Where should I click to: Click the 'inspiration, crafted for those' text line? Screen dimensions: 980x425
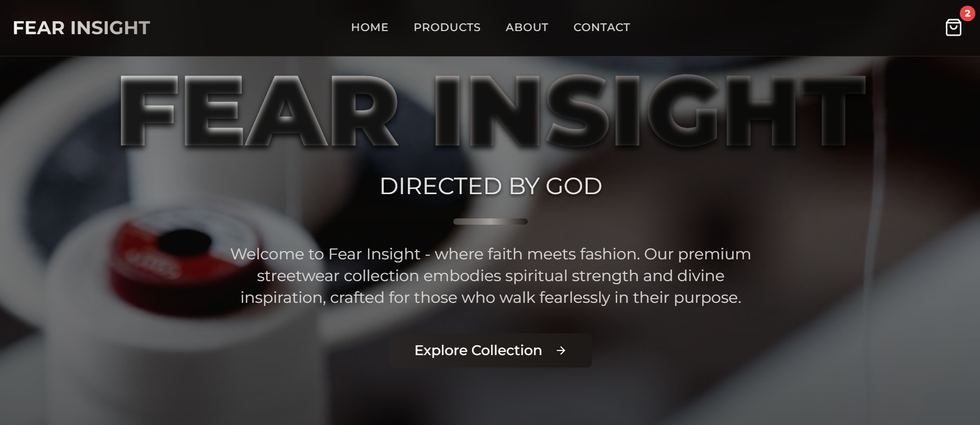coord(491,298)
